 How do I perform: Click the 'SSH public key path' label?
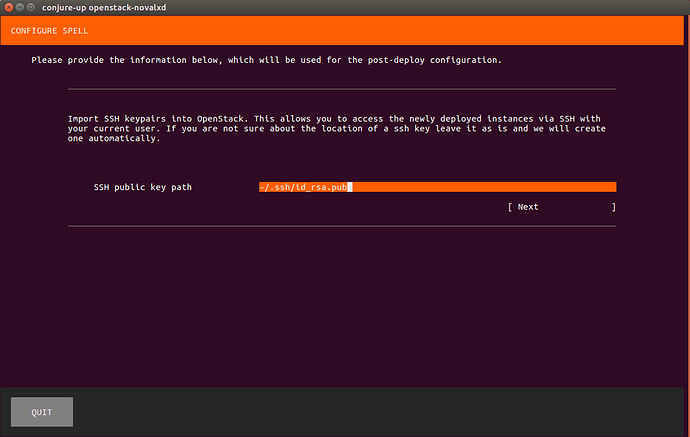pos(143,187)
